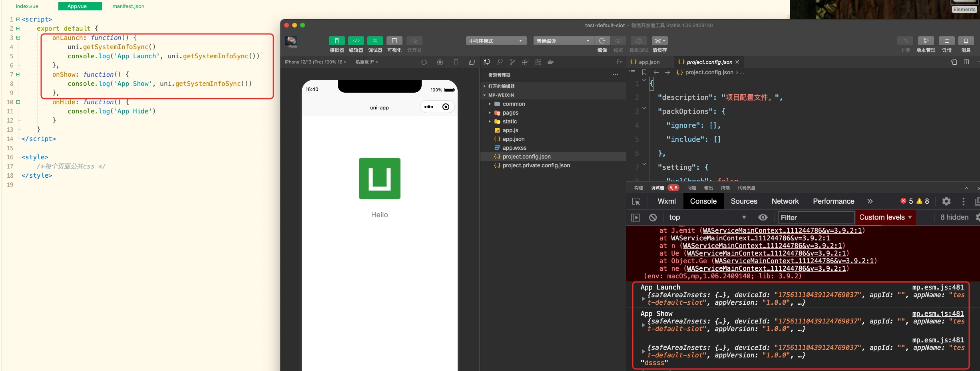The width and height of the screenshot is (980, 371).
Task: Switch to the index.vue editor tab
Action: [x=27, y=6]
